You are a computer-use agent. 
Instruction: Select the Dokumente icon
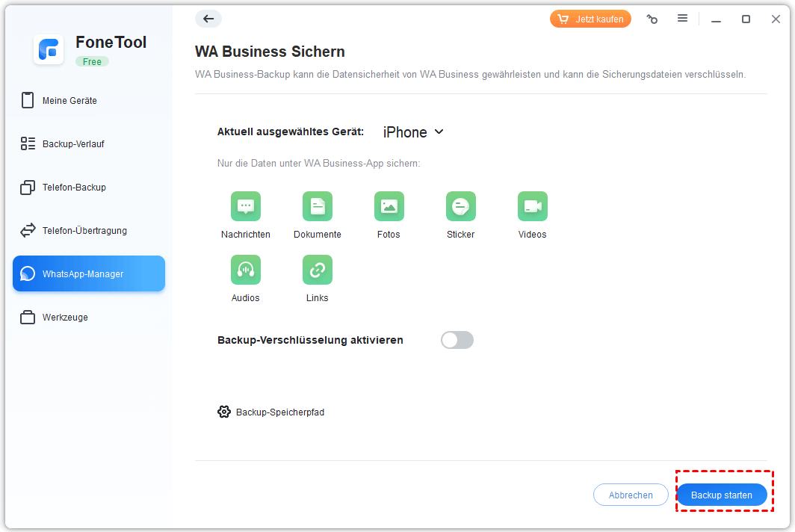tap(317, 206)
